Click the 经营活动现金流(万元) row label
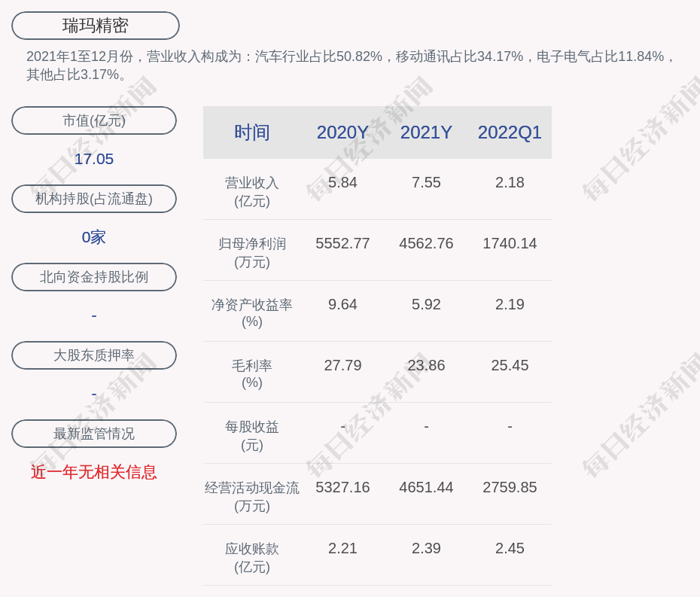Image resolution: width=700 pixels, height=597 pixels. (x=252, y=497)
